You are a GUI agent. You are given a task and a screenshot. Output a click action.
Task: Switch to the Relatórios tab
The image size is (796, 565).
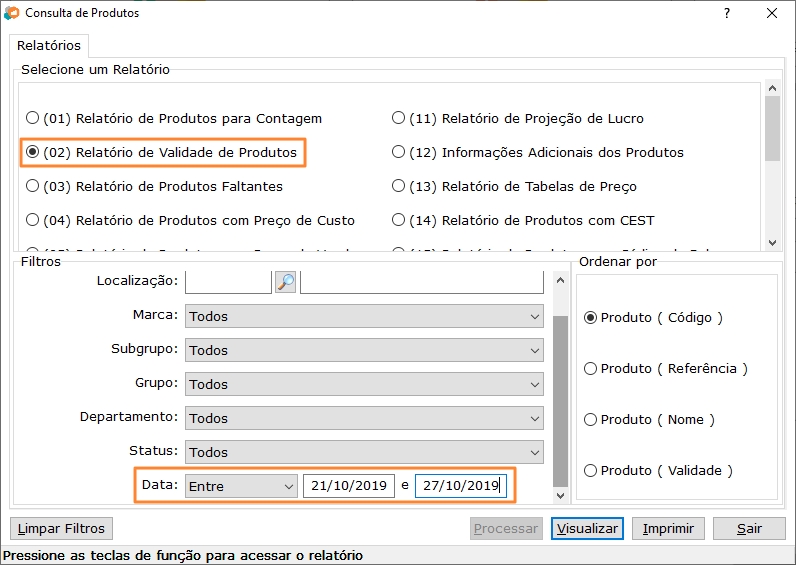pyautogui.click(x=49, y=46)
